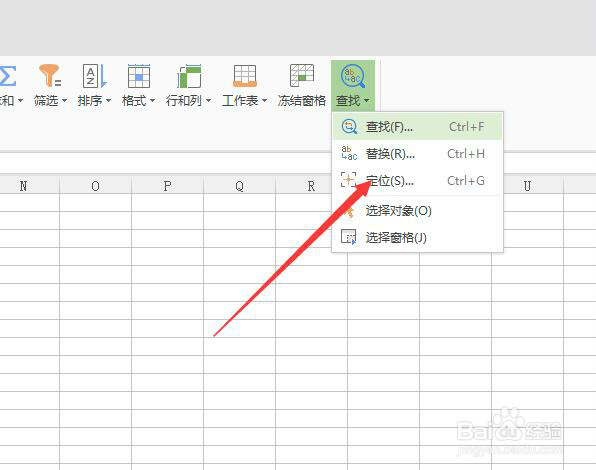Viewport: 596px width, 470px height.
Task: Click the 格式 format grid icon
Action: [x=139, y=76]
